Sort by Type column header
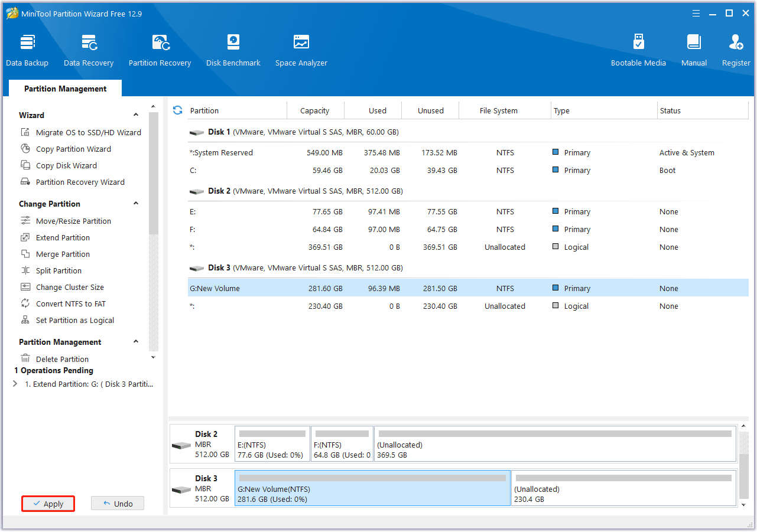 click(604, 110)
